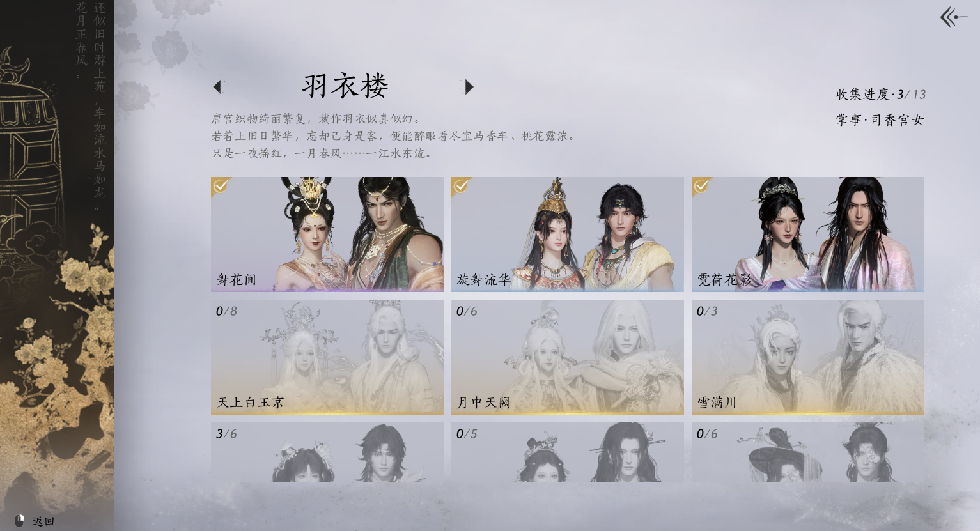
Task: Select the 天上白玉京 locked outfit set
Action: pos(327,357)
